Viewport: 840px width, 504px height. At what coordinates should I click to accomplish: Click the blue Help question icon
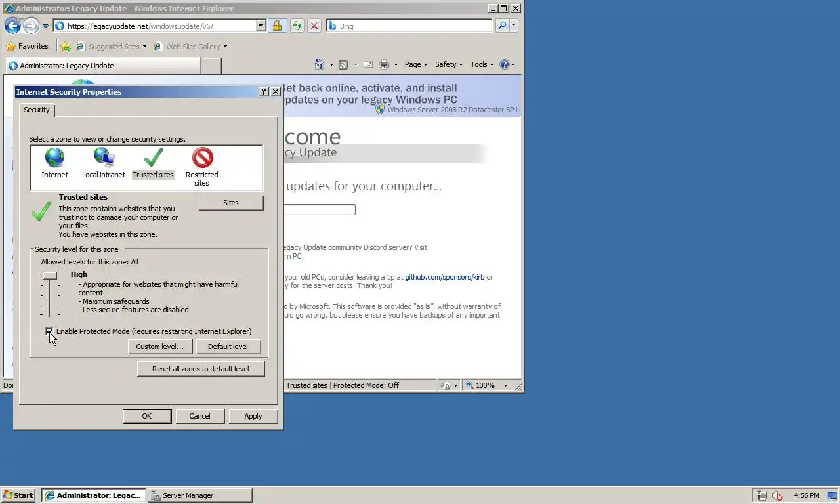504,64
